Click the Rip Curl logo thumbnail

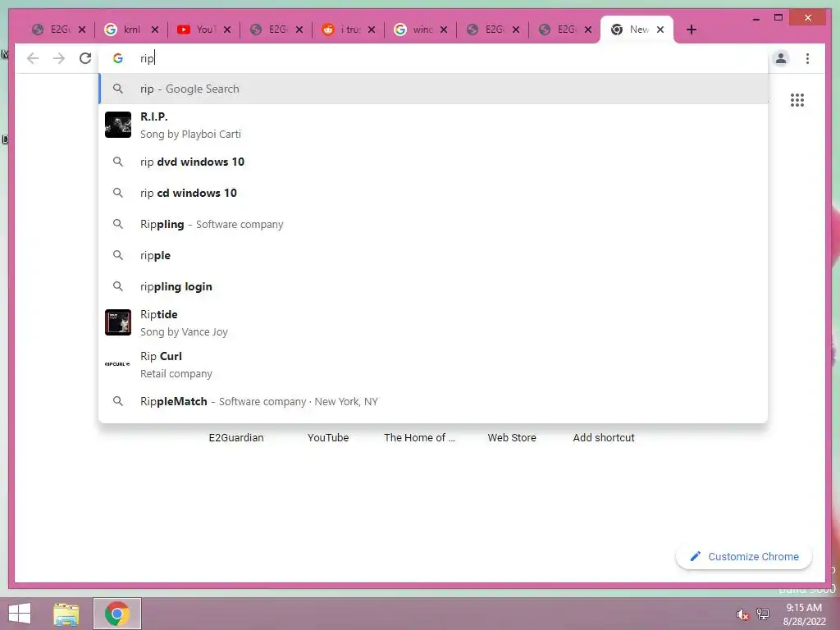click(x=118, y=364)
